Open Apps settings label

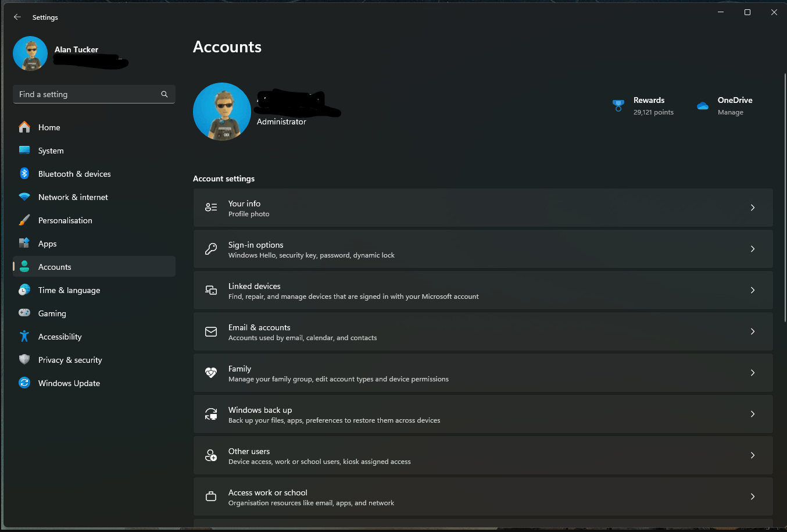click(x=48, y=244)
